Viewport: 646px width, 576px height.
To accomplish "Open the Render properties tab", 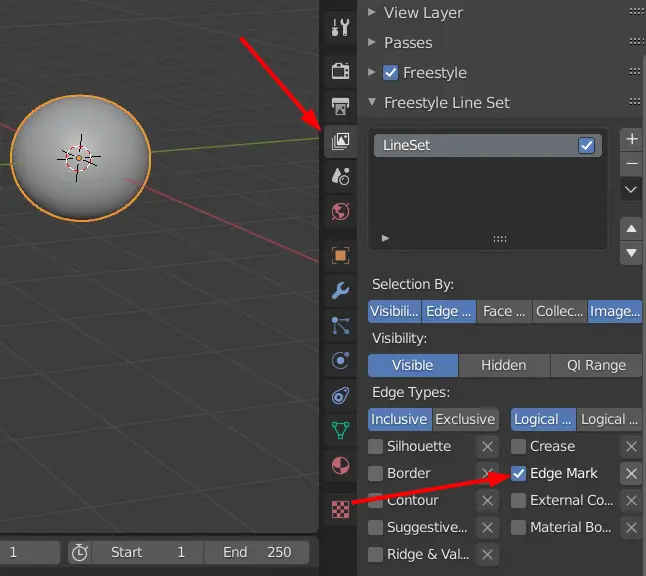I will coord(340,71).
